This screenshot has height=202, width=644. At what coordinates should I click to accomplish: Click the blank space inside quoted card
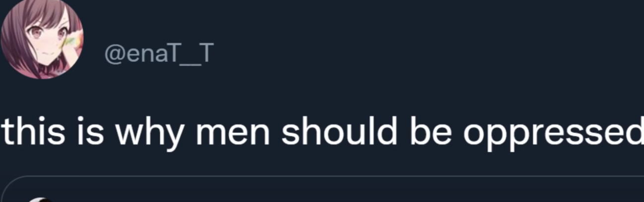point(347,191)
